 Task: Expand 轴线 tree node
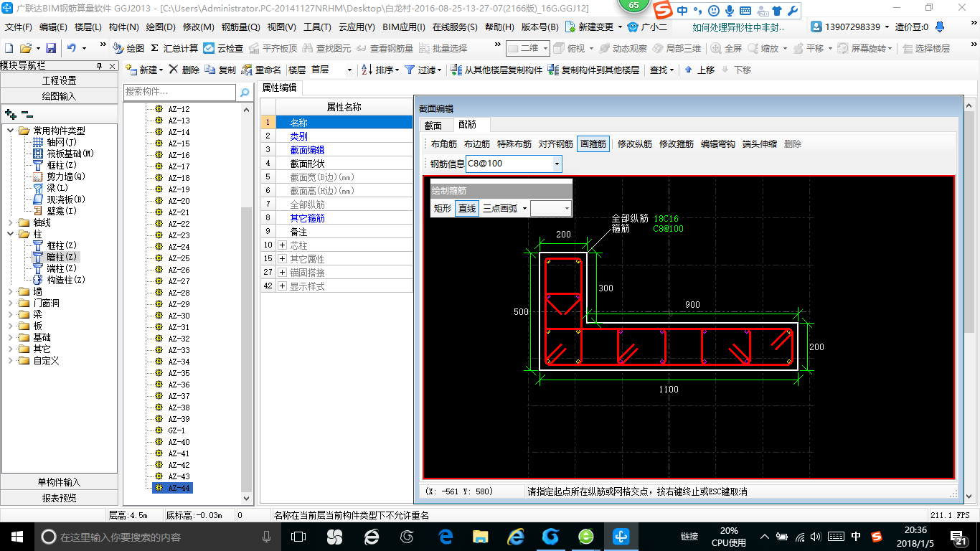click(11, 222)
